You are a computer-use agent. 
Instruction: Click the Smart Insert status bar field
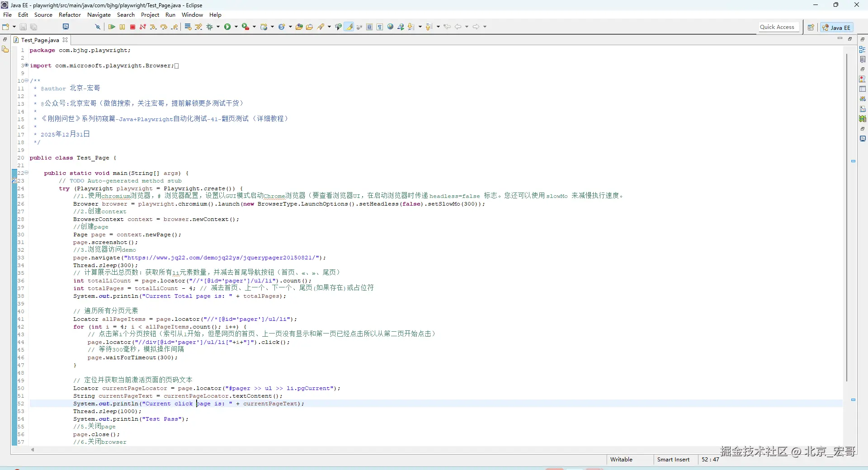[673, 460]
